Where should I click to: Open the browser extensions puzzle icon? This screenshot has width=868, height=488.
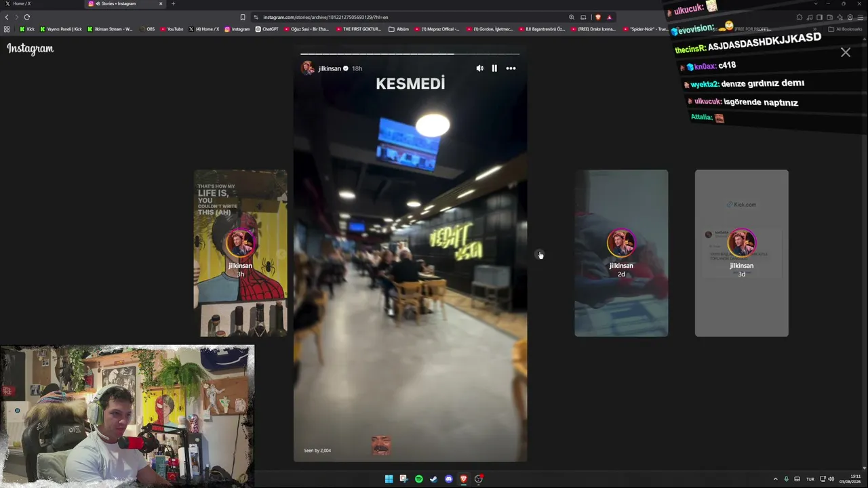click(x=800, y=17)
